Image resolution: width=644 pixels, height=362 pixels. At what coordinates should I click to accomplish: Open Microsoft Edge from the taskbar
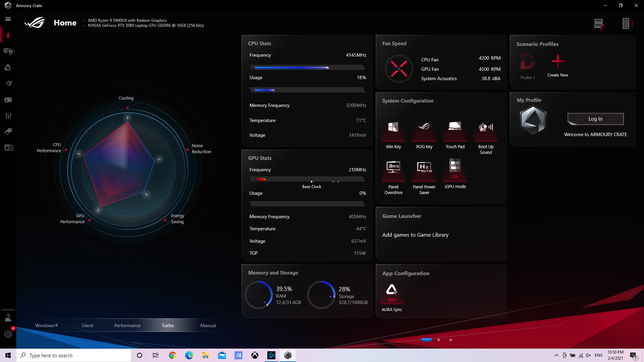point(189,355)
